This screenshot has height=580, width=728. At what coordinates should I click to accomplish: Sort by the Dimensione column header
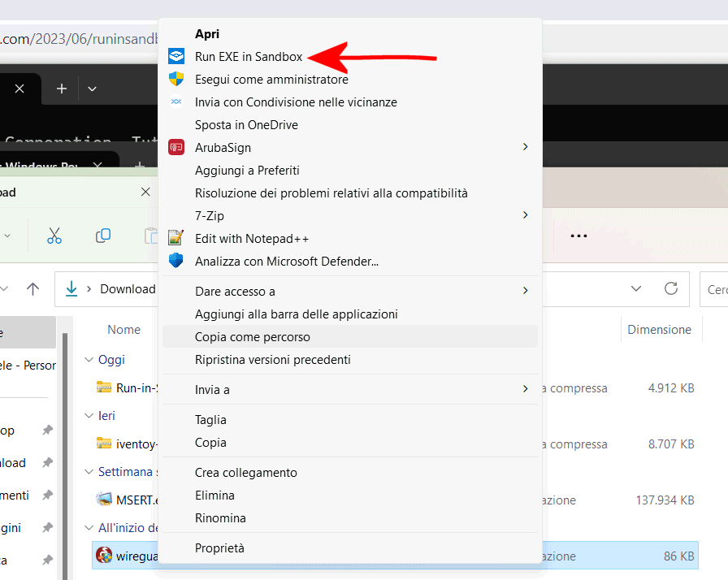coord(659,330)
